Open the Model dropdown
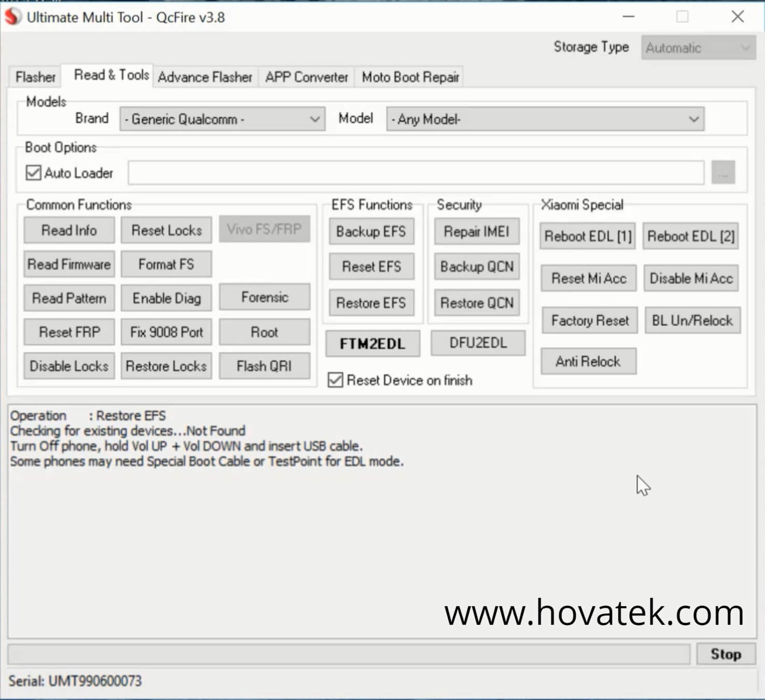This screenshot has width=765, height=700. (x=545, y=119)
